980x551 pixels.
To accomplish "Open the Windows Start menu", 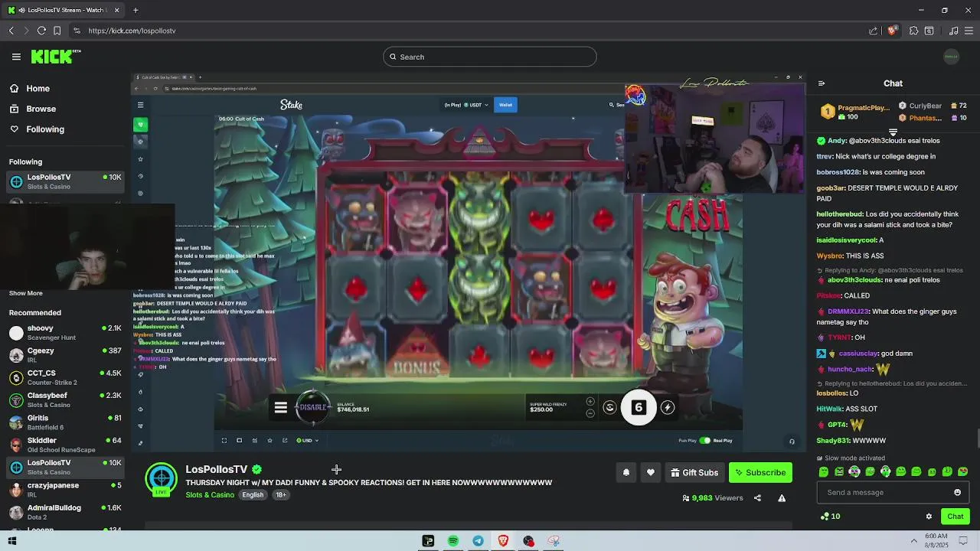I will 12,541.
